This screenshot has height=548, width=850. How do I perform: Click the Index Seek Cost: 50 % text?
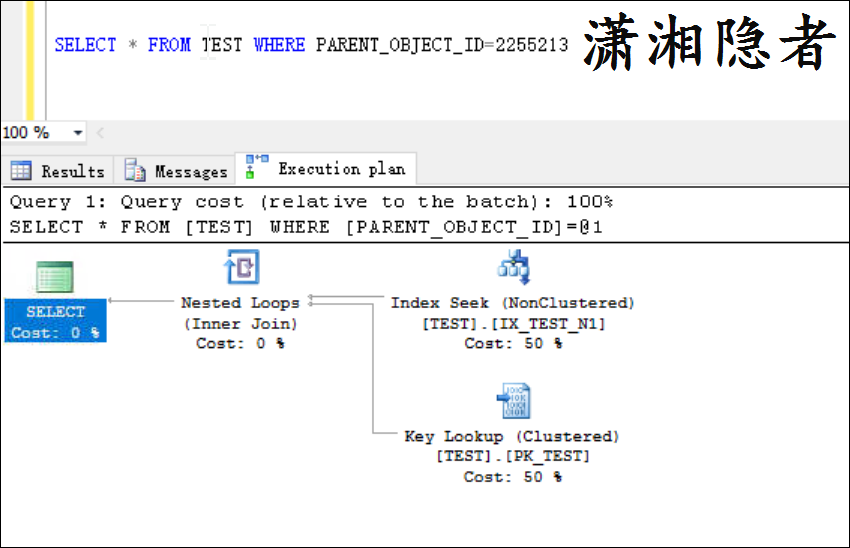pyautogui.click(x=513, y=343)
